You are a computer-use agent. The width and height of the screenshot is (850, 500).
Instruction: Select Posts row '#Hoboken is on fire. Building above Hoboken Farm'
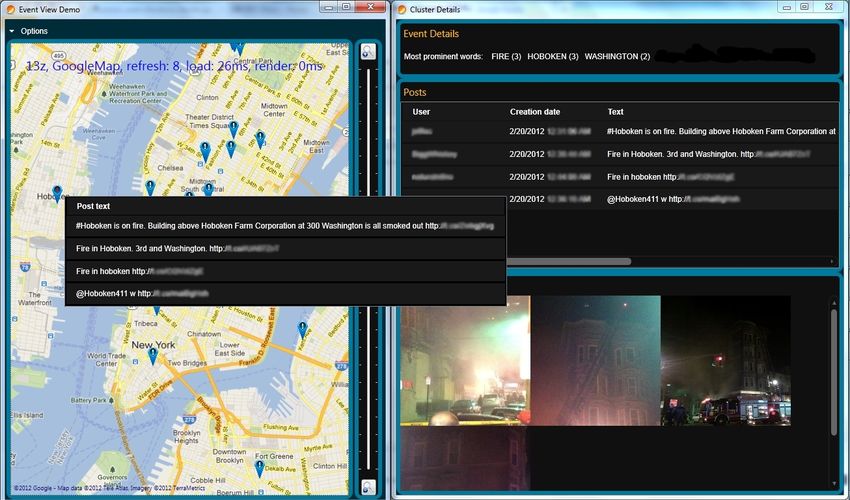(x=620, y=131)
